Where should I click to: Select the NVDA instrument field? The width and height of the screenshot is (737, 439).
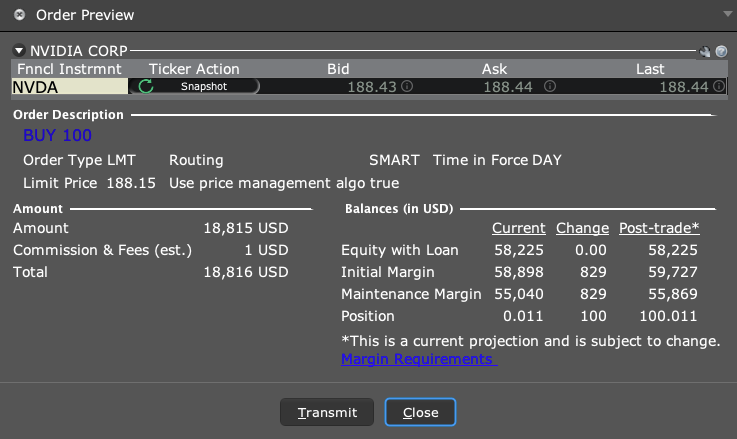[70, 86]
